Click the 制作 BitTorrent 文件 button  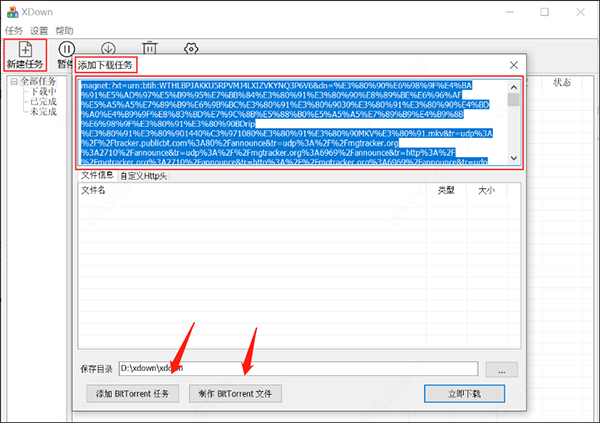pos(235,394)
